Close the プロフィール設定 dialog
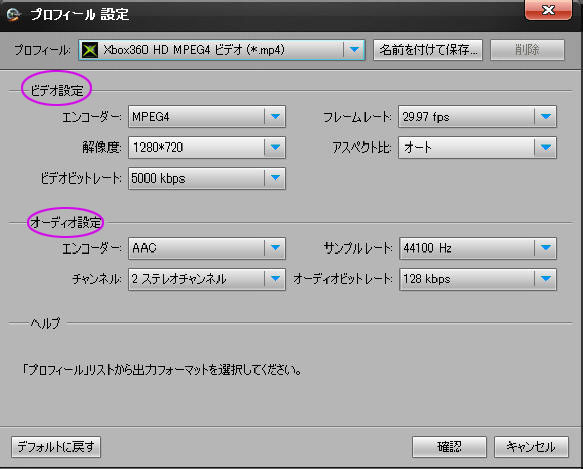This screenshot has width=583, height=469. tap(548, 10)
